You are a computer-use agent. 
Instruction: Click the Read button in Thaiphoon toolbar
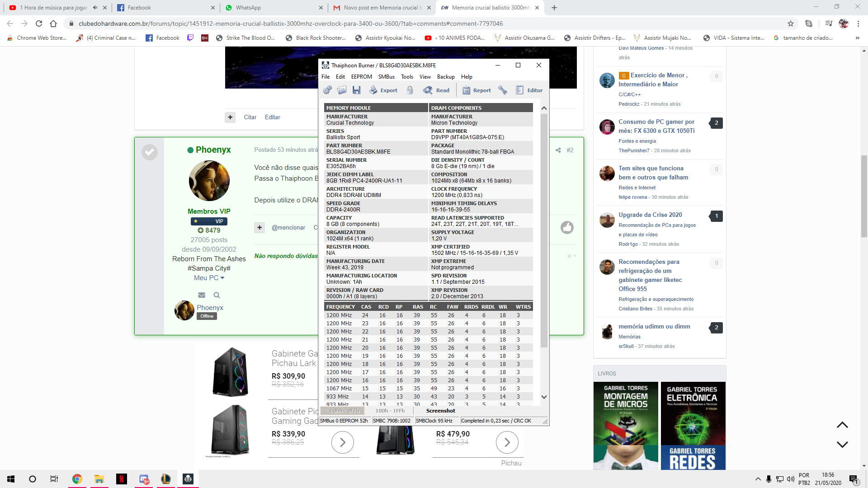pyautogui.click(x=436, y=90)
